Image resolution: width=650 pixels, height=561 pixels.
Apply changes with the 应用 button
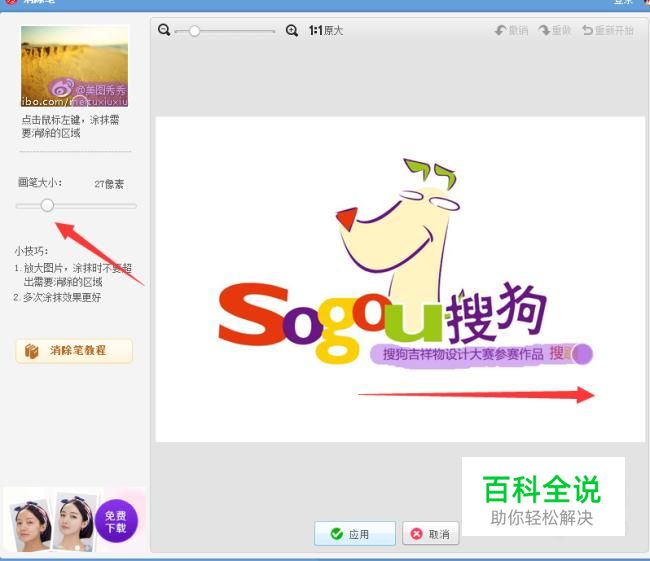[355, 534]
